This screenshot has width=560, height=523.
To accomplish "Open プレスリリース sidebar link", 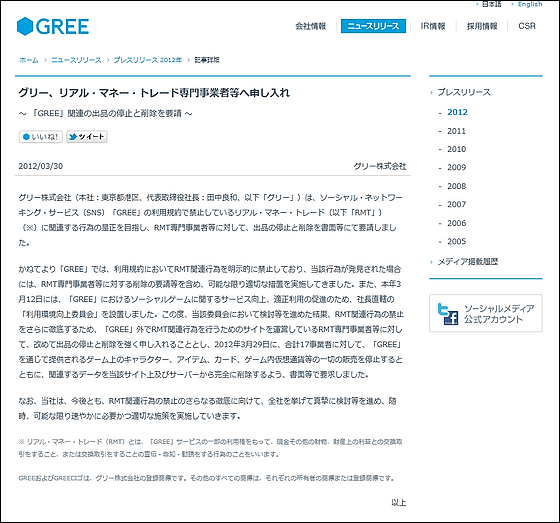I will [x=464, y=92].
